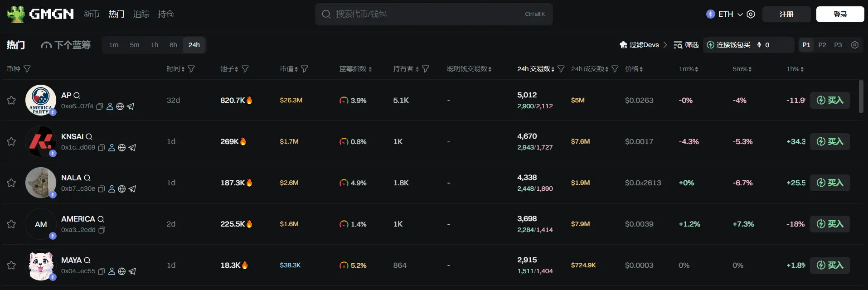The image size is (868, 290).
Task: Focus the token/wallet search field
Action: (x=426, y=14)
